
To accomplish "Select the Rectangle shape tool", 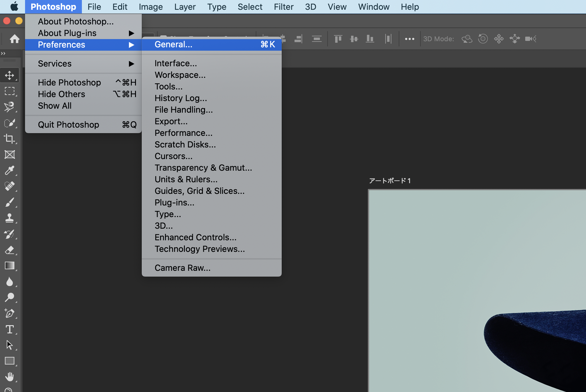I will (x=9, y=361).
